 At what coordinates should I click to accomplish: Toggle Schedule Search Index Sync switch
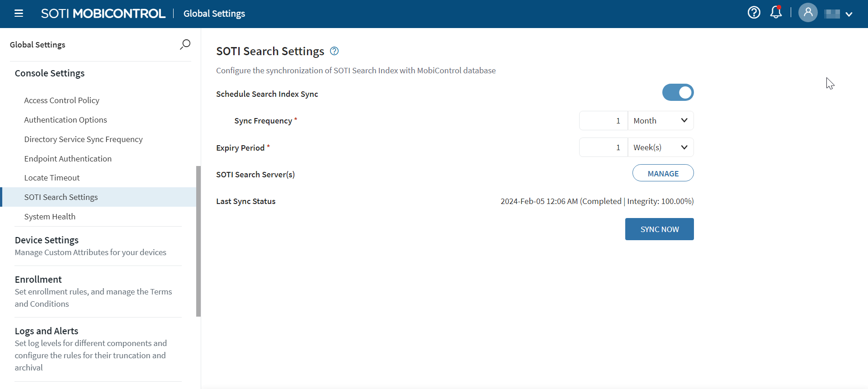678,93
